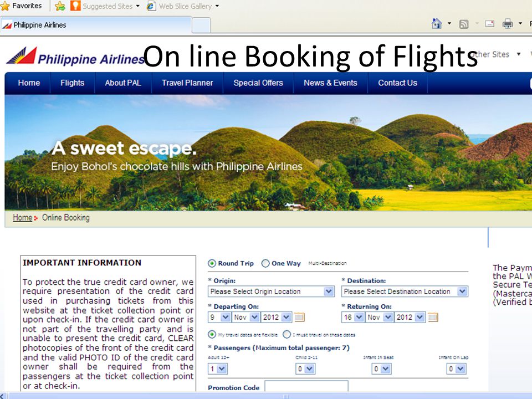Open the News & Events menu item

coord(330,83)
